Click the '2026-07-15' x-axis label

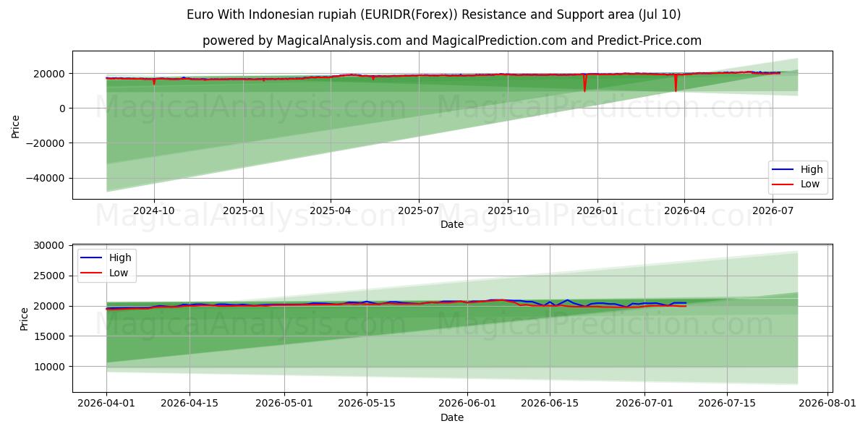tap(728, 402)
